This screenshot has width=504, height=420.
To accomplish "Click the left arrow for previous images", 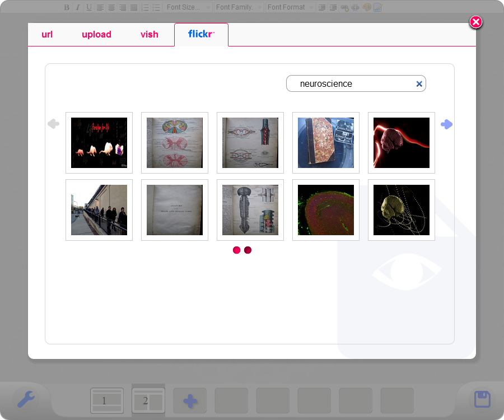I will point(53,124).
